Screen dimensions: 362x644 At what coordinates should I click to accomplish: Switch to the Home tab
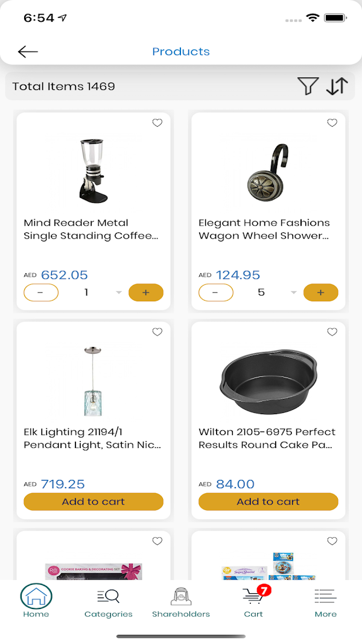click(36, 602)
